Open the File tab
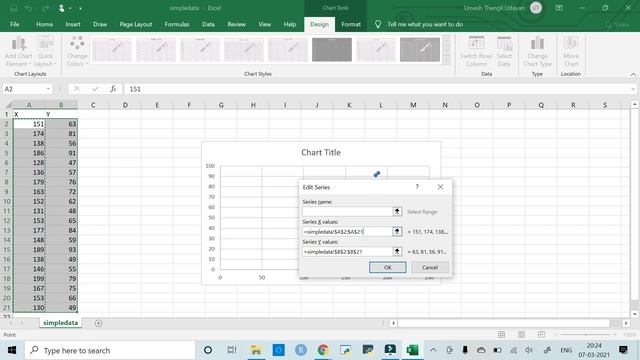The width and height of the screenshot is (640, 360). [14, 24]
